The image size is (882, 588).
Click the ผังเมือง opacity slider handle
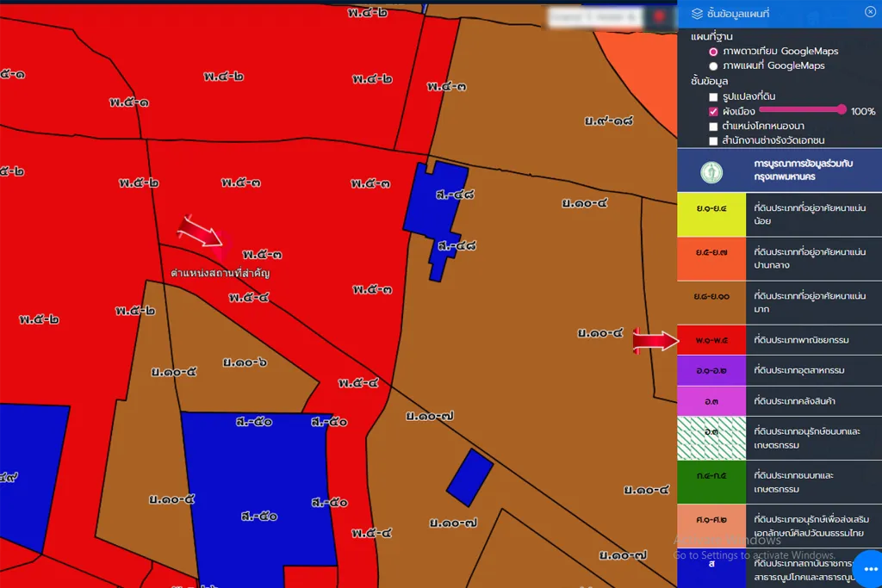point(842,109)
